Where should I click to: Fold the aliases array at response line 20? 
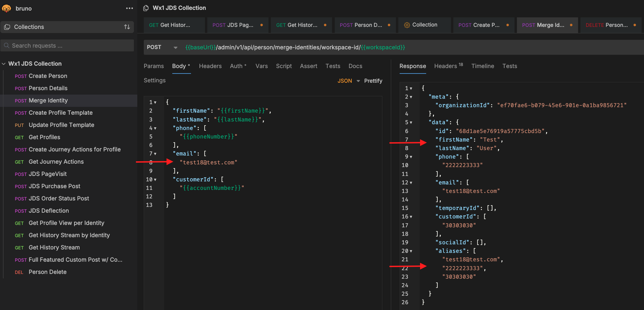[x=411, y=251]
